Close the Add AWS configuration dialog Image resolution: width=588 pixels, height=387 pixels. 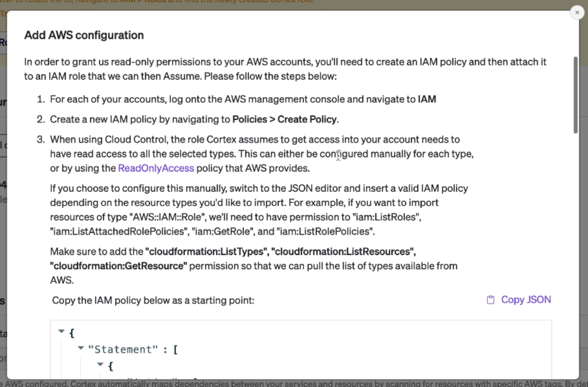point(577,13)
